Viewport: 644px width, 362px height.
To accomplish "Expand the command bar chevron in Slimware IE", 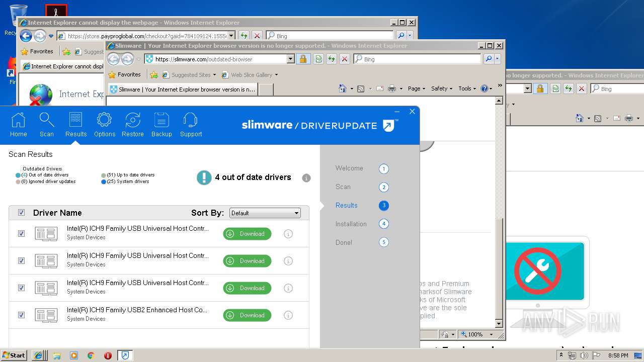I will pos(500,85).
